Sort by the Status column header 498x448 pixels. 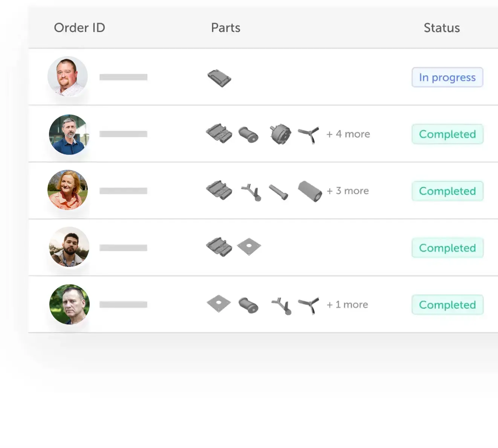(442, 28)
